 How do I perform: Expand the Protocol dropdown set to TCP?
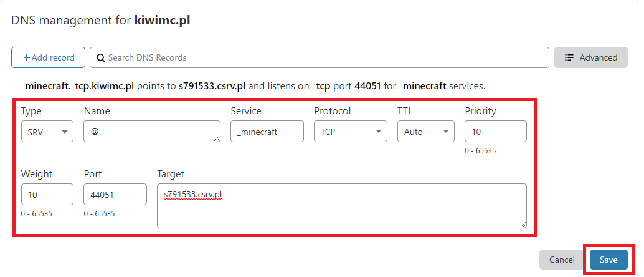[x=351, y=132]
